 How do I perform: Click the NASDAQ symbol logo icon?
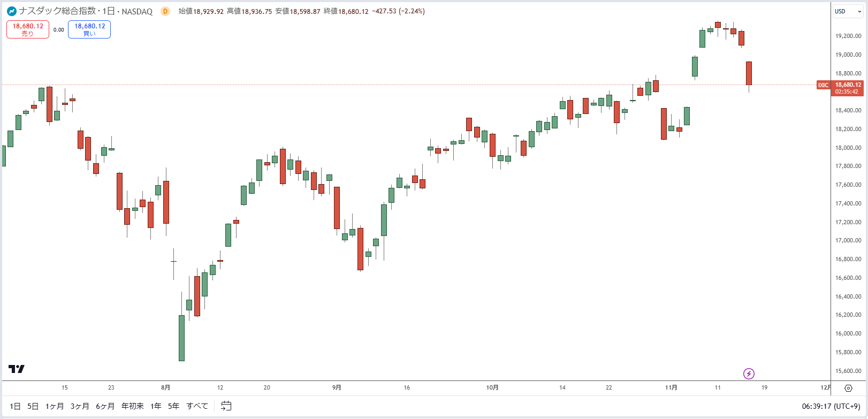pyautogui.click(x=11, y=11)
